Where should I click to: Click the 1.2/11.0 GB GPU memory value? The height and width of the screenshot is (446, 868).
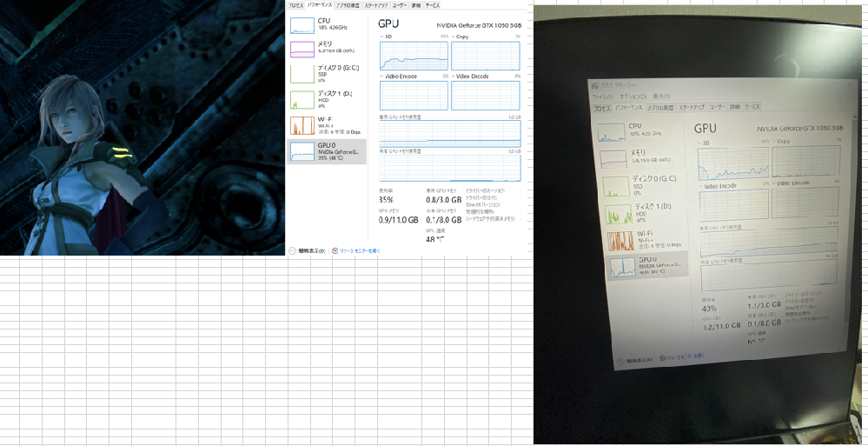(721, 326)
